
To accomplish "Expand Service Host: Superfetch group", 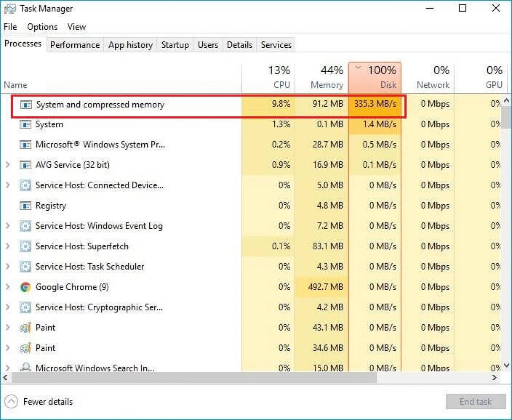I will click(x=7, y=246).
